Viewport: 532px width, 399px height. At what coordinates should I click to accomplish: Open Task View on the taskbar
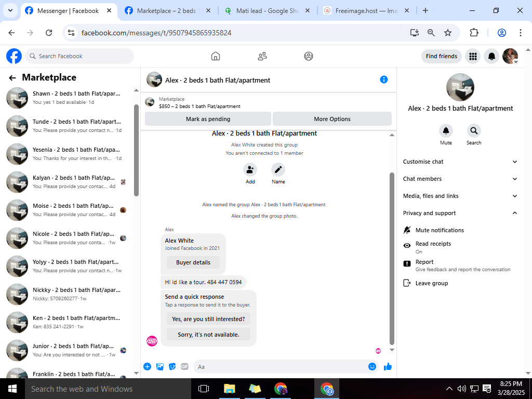(204, 389)
